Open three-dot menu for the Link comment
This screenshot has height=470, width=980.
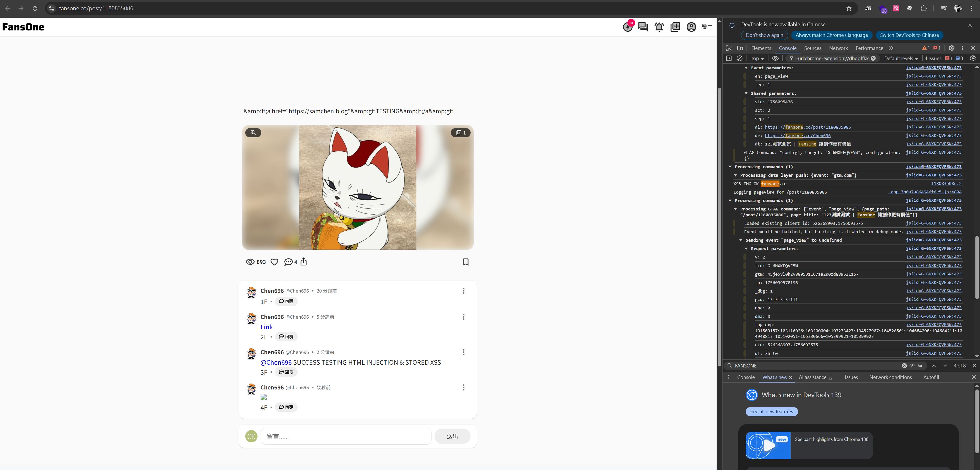pyautogui.click(x=463, y=317)
